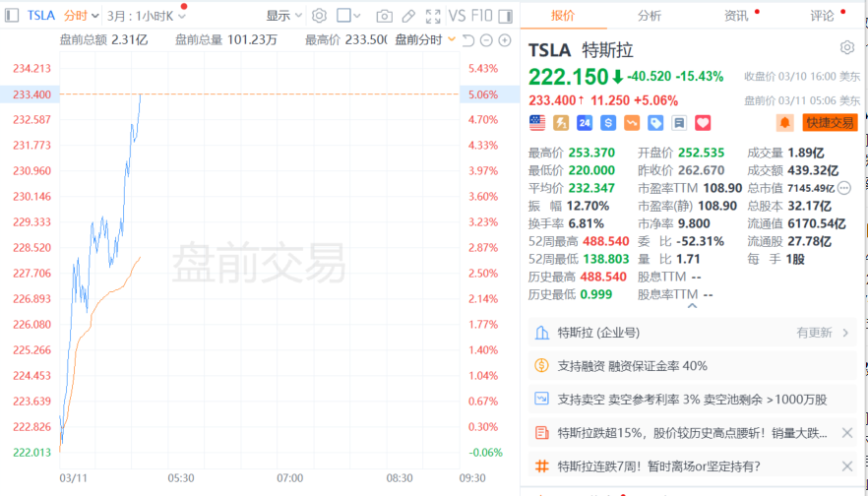Image resolution: width=868 pixels, height=496 pixels.
Task: Dismiss the 特斯拉连跌7周 topic item
Action: coord(847,466)
